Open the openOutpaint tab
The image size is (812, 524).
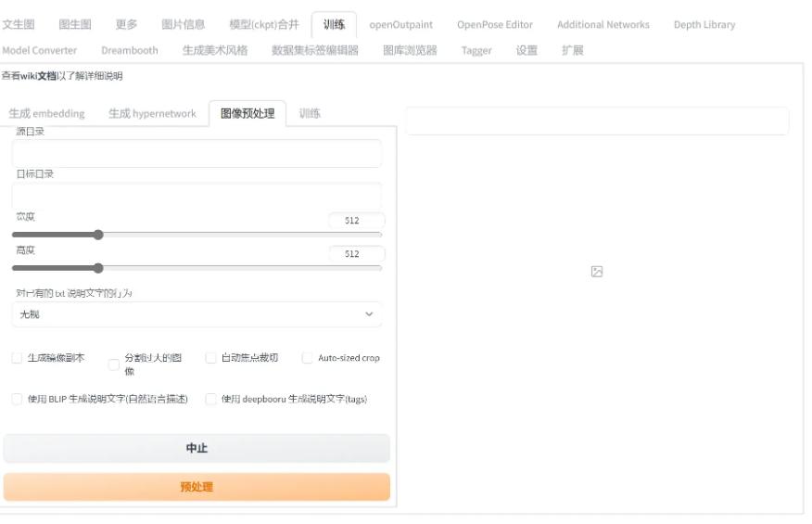(400, 24)
